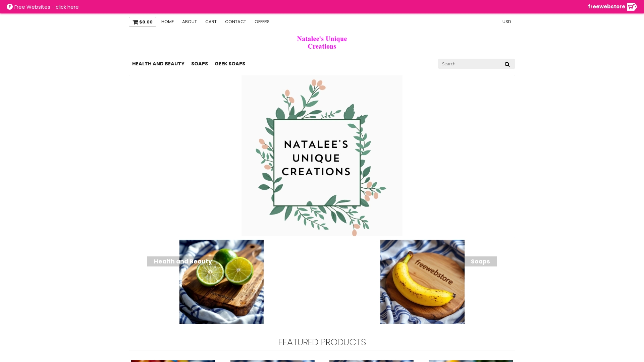
Task: Open the $0.00 shopping cart button
Action: click(x=143, y=22)
